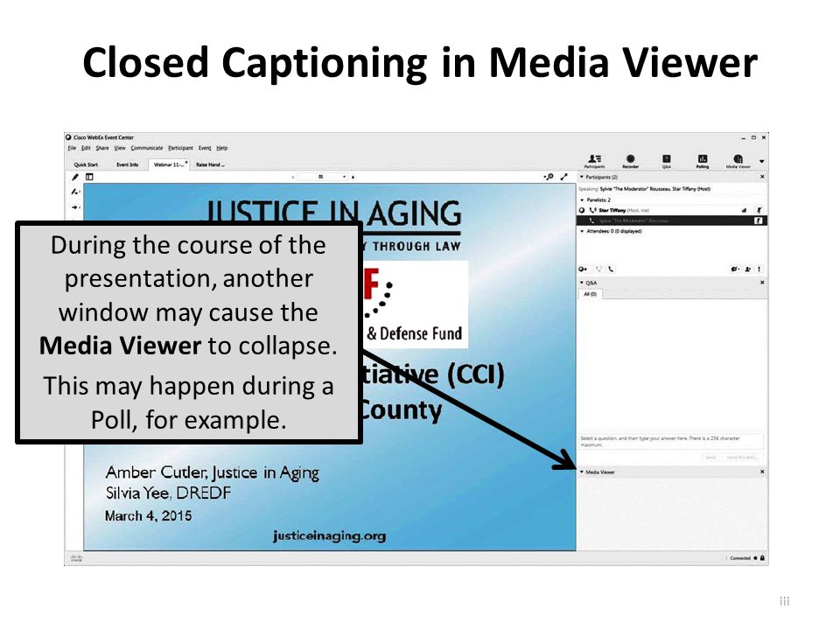Image resolution: width=840 pixels, height=630 pixels.
Task: Open the Participant menu
Action: 180,148
